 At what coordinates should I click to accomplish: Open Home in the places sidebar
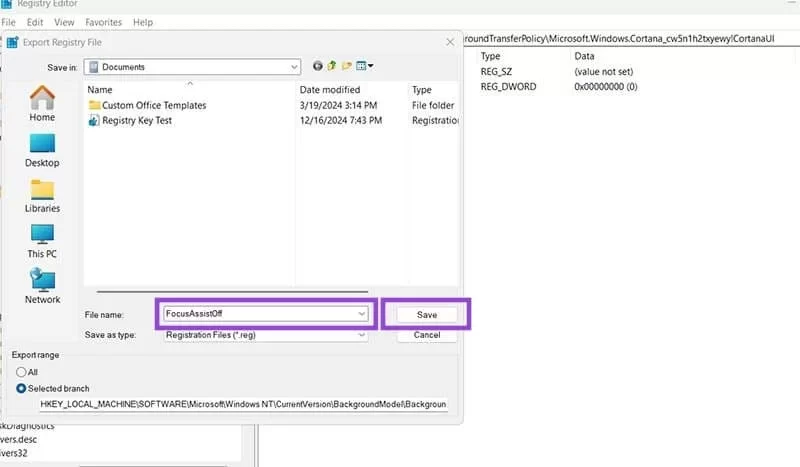pos(42,104)
